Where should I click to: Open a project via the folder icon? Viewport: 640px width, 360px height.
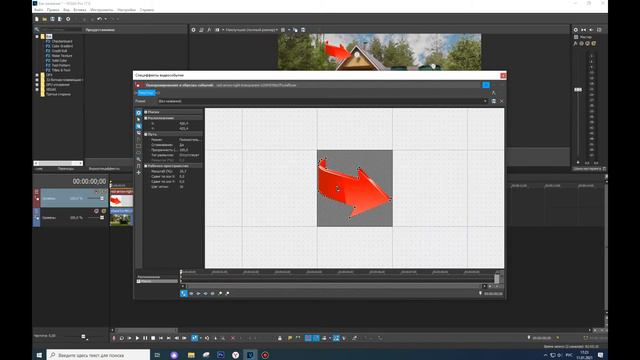click(44, 19)
